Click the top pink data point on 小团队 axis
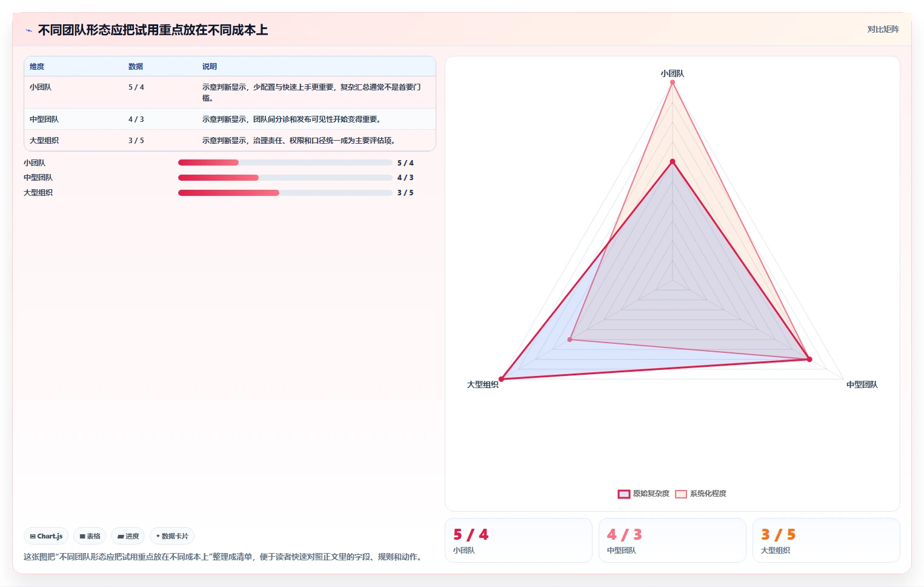Viewport: 924px width, 587px height. [673, 82]
